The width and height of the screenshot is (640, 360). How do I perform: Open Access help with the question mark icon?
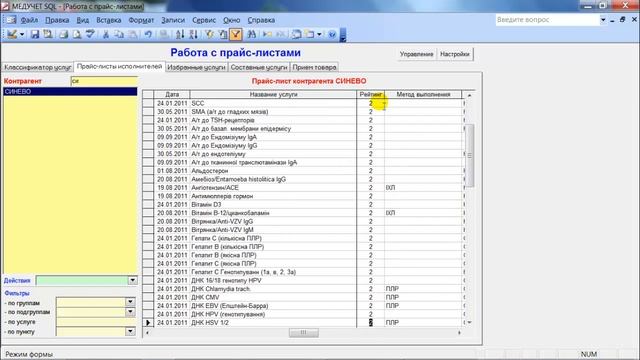pyautogui.click(x=332, y=34)
